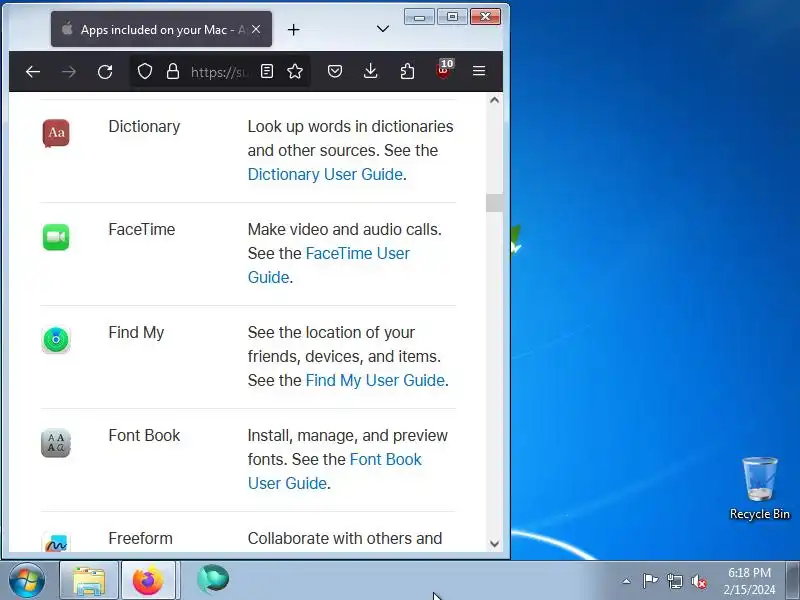Click the URL address field

[219, 72]
